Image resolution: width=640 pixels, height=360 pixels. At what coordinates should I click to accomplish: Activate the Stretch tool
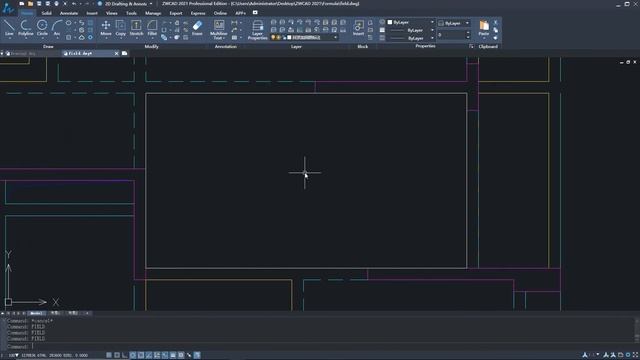[136, 28]
